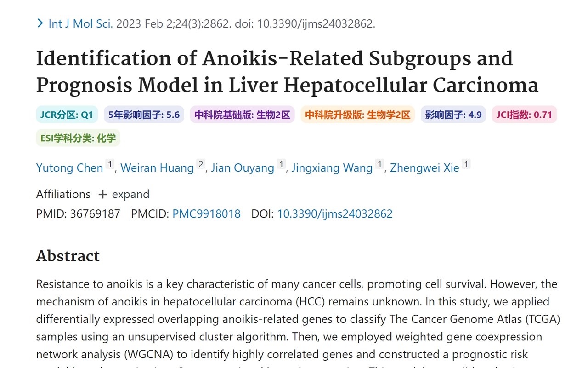Open author Zhengwei Xie's link
Image resolution: width=588 pixels, height=368 pixels.
click(424, 168)
